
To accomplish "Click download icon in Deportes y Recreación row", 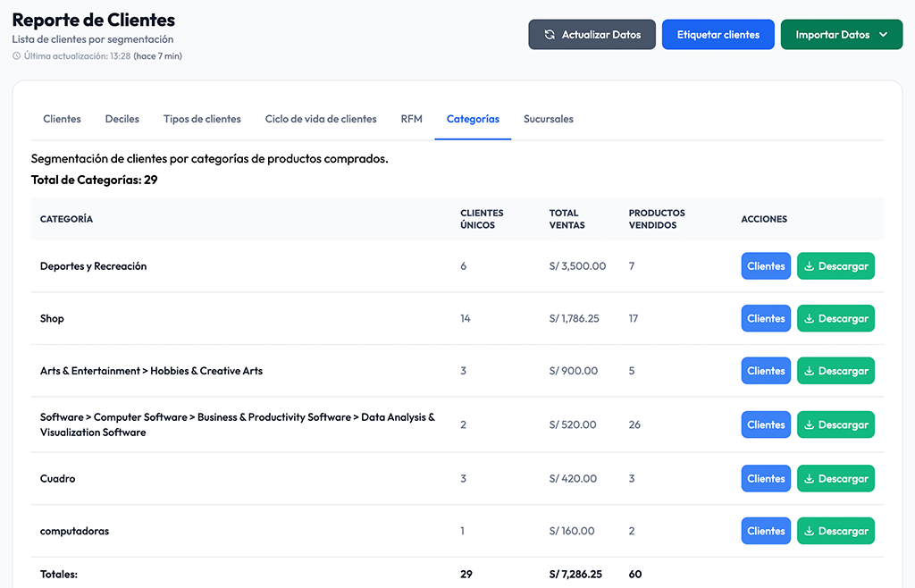I will pyautogui.click(x=810, y=266).
